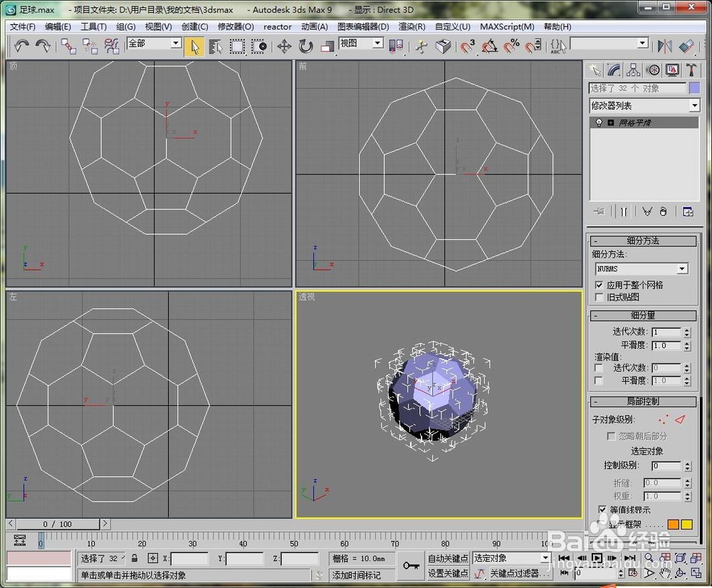Screen dimensions: 712x588
Task: Open the 文件(F) menu
Action: pyautogui.click(x=23, y=27)
